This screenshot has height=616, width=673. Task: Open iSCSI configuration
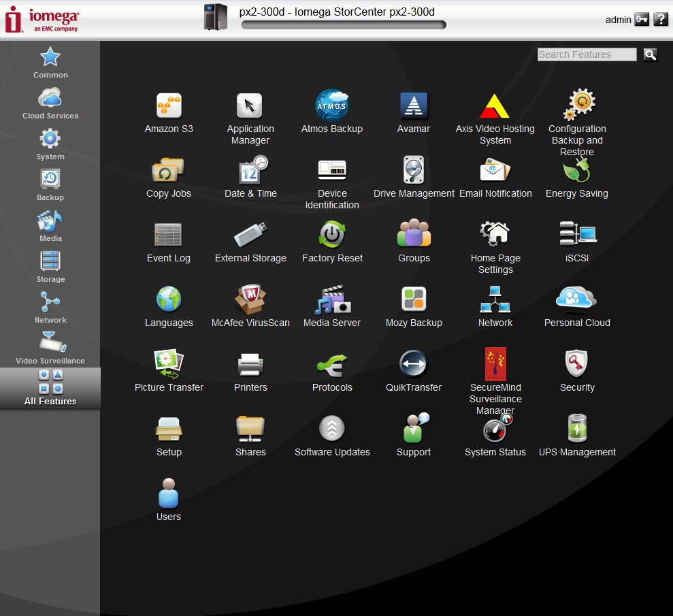(x=577, y=242)
